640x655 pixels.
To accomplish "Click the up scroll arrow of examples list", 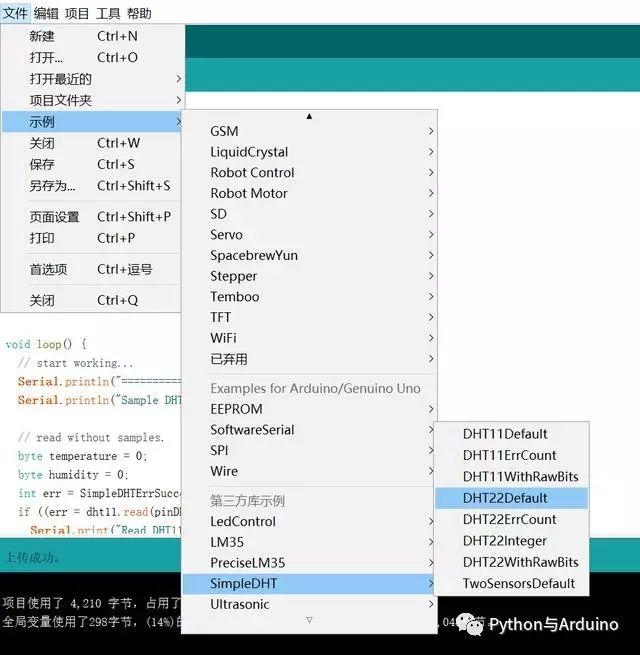I will click(x=309, y=116).
